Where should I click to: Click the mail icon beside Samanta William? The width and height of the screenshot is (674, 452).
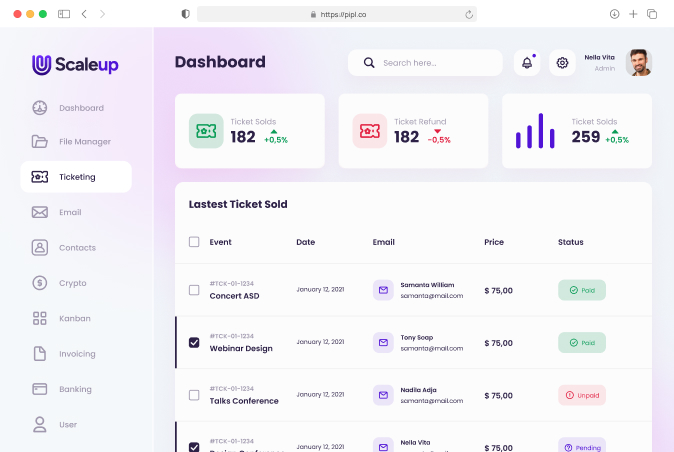383,290
